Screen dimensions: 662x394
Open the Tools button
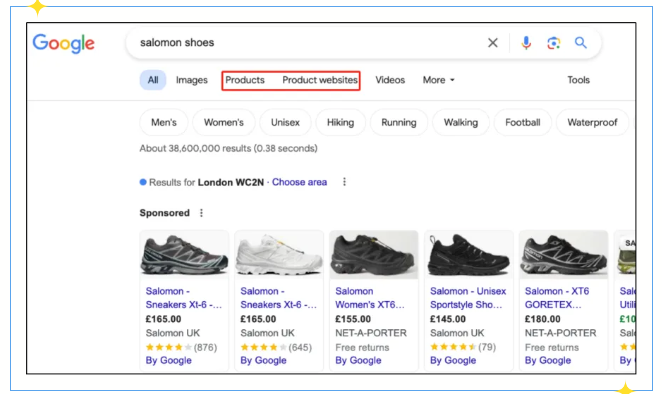578,80
